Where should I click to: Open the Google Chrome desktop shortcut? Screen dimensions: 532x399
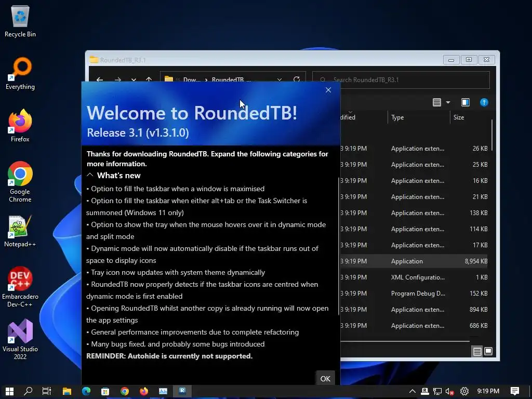click(x=20, y=182)
